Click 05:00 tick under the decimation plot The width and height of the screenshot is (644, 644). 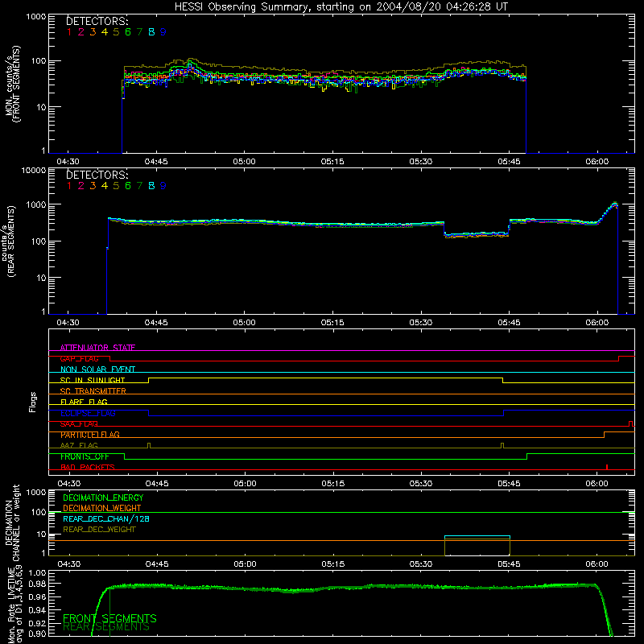pyautogui.click(x=245, y=564)
